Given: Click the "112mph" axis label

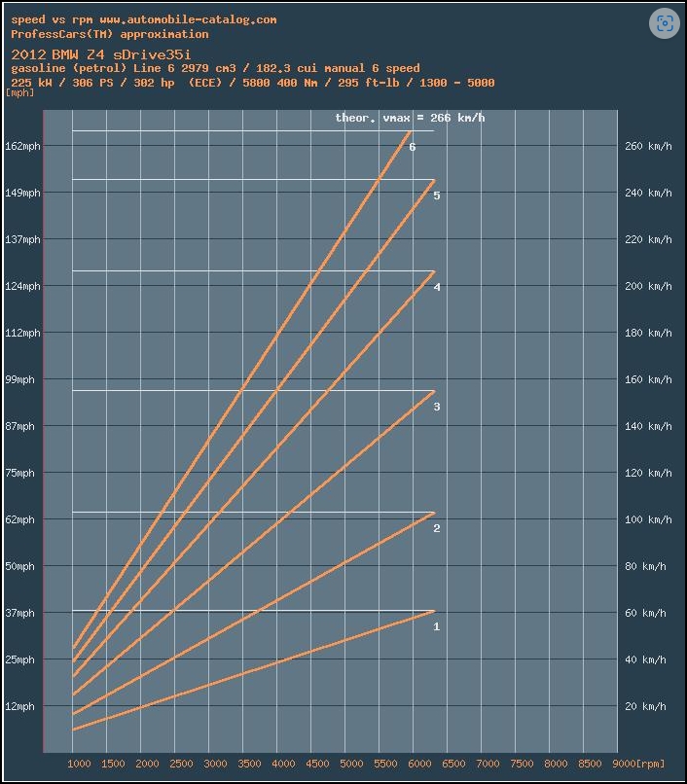Looking at the screenshot, I should [22, 333].
